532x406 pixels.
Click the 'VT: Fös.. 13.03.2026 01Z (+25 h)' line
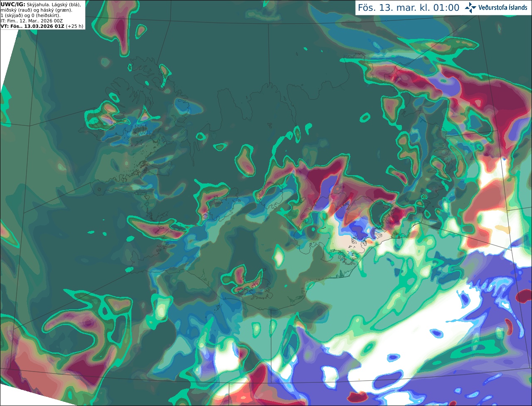(x=42, y=26)
